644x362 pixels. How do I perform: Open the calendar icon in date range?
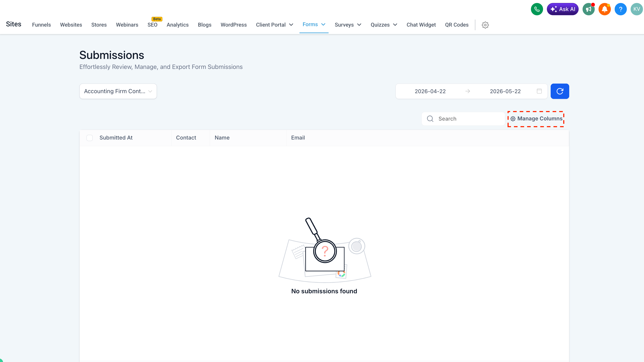[x=539, y=91]
